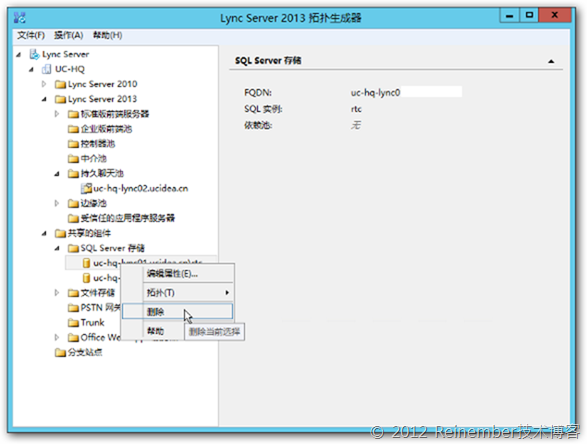Choose 编辑属性(E)... in context menu
Viewport: 587px width, 444px height.
[172, 274]
